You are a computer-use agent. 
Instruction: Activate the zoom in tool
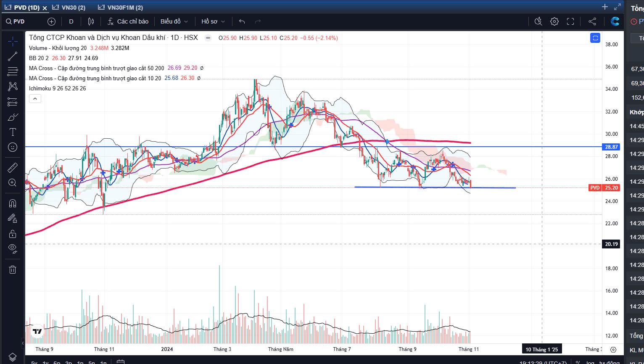[13, 183]
